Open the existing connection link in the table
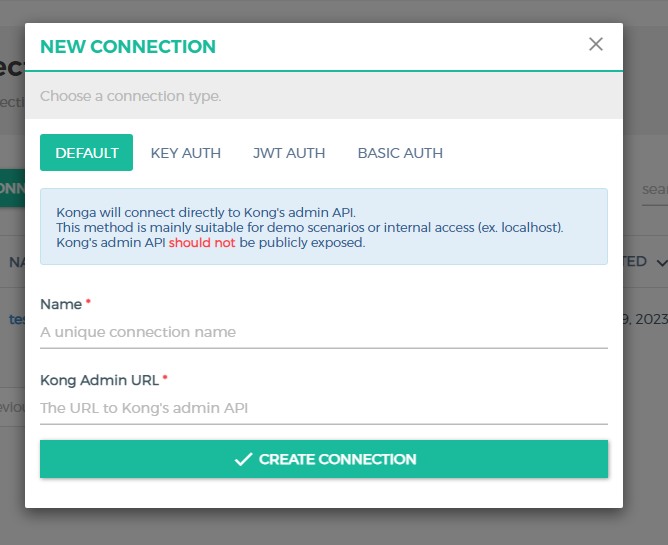 coord(16,319)
